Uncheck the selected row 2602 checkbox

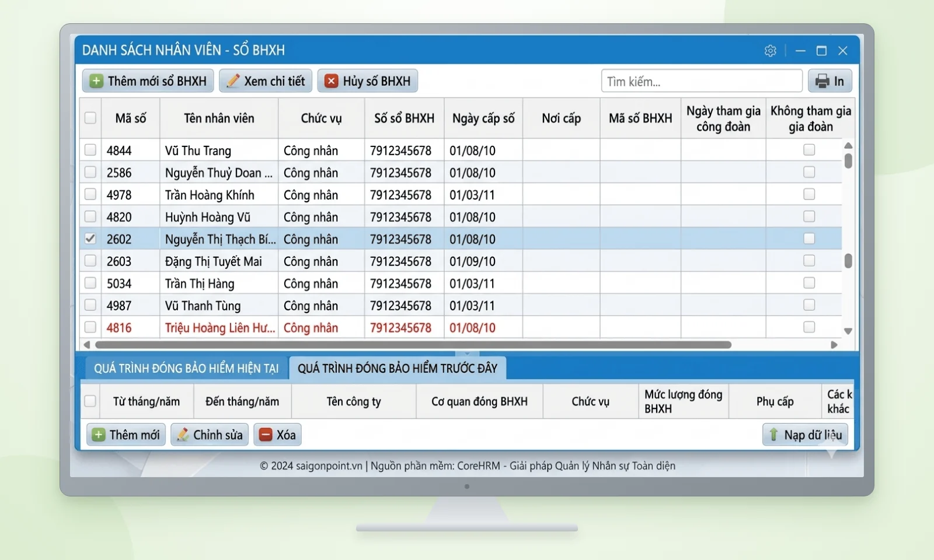90,239
